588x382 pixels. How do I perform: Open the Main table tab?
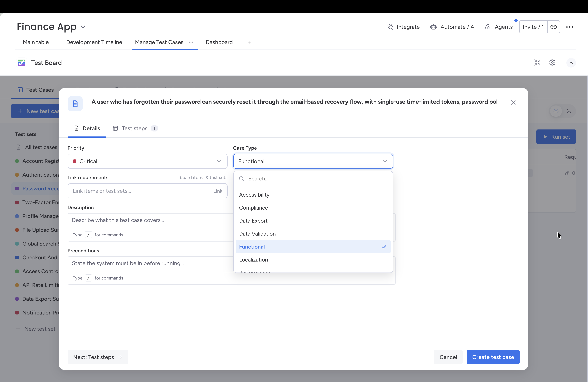pos(36,42)
